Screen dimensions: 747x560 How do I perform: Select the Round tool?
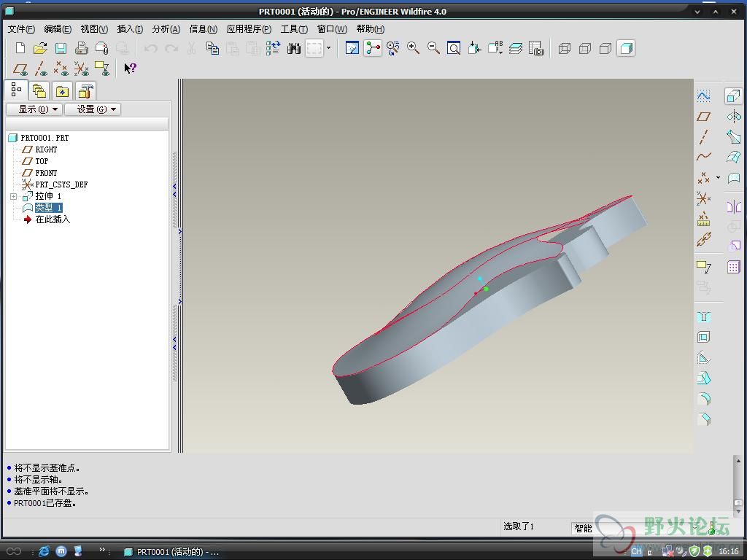[704, 399]
